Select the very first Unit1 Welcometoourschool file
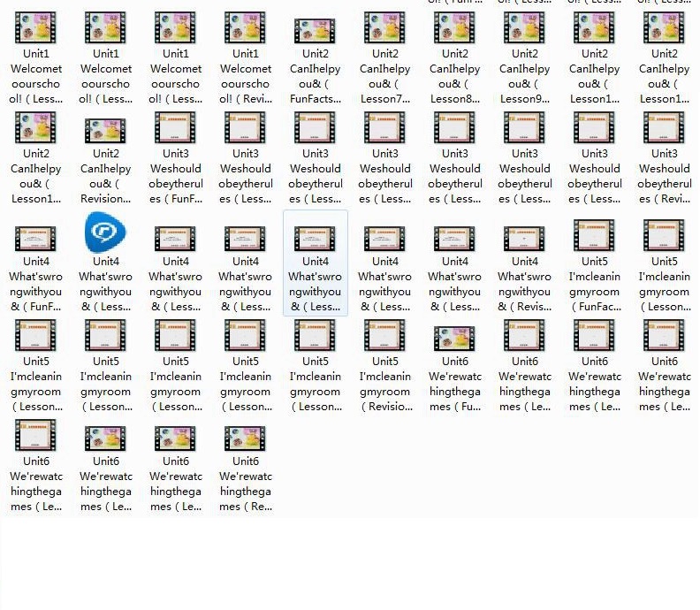700x610 pixels. pyautogui.click(x=36, y=30)
